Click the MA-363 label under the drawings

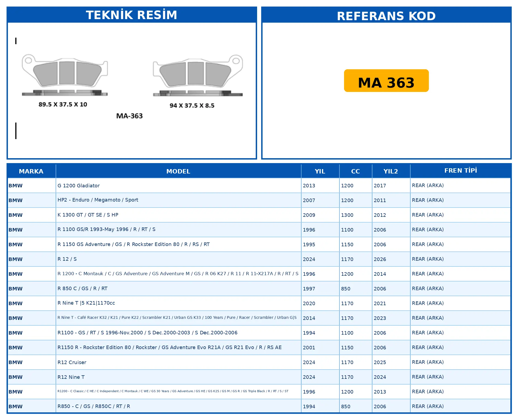[x=129, y=116]
